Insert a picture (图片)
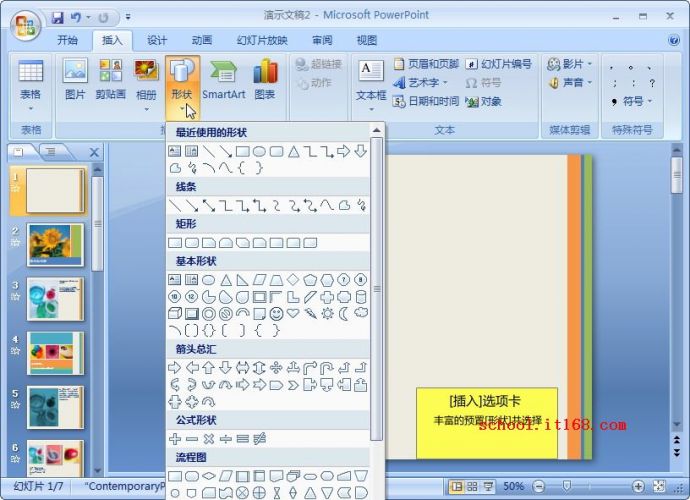This screenshot has height=500, width=690. tap(75, 79)
